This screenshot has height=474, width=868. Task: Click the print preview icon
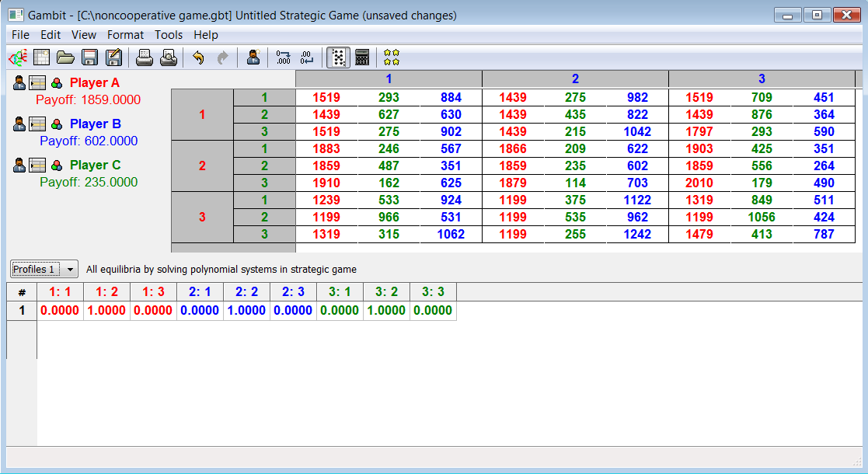click(x=169, y=58)
